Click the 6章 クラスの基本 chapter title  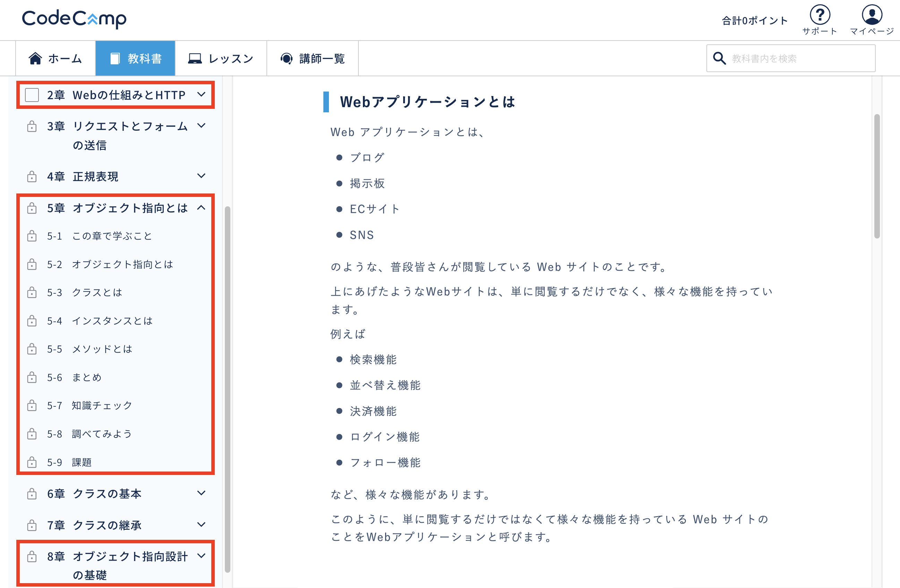(94, 494)
